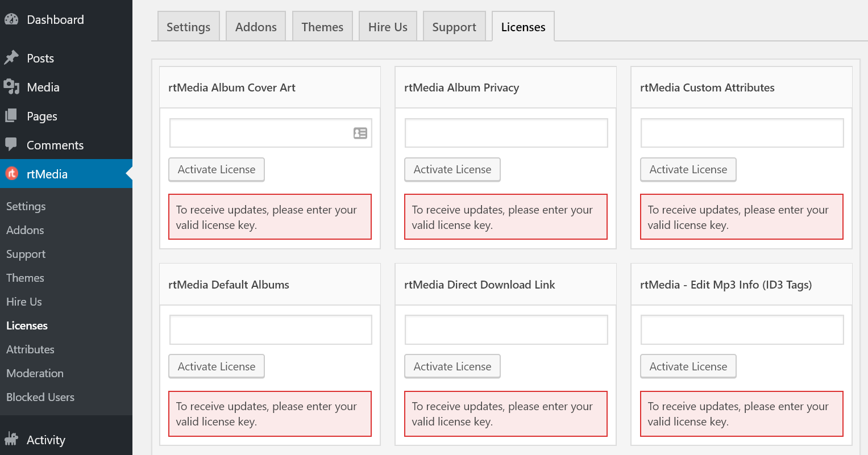Select the Posts pushpin icon

pos(13,57)
